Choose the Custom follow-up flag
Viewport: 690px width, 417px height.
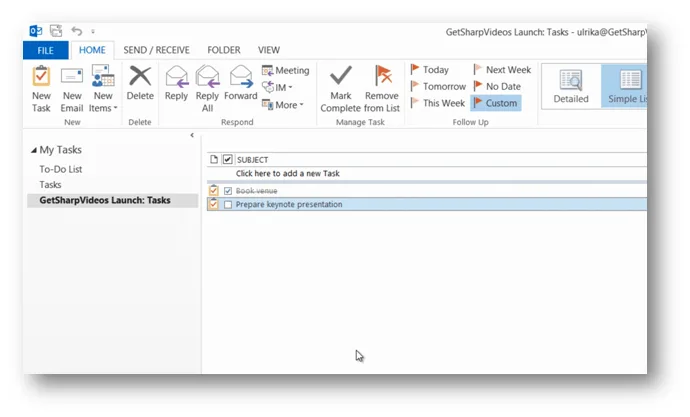(x=495, y=103)
